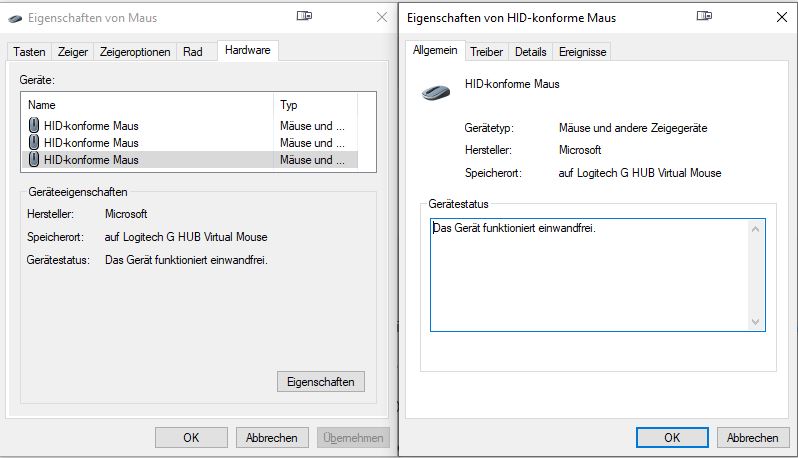Click Speicherort value in Geräteeigenschaften group
This screenshot has width=798, height=458.
click(186, 237)
